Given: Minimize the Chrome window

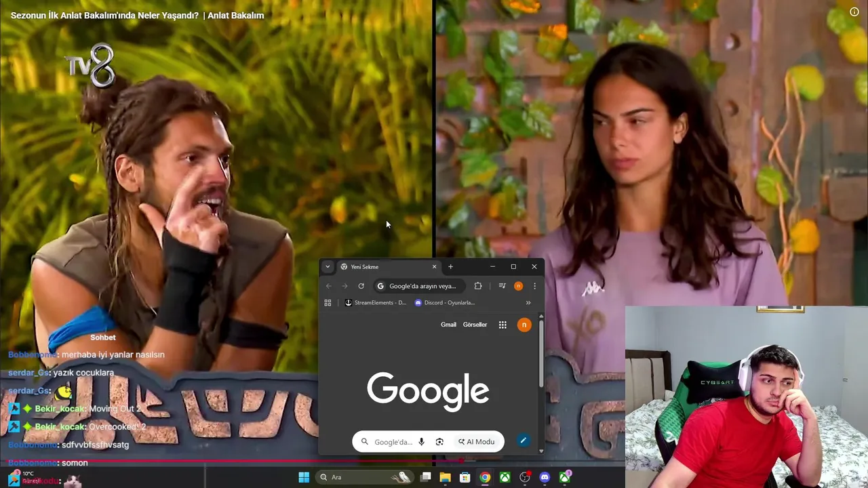Looking at the screenshot, I should tap(492, 266).
